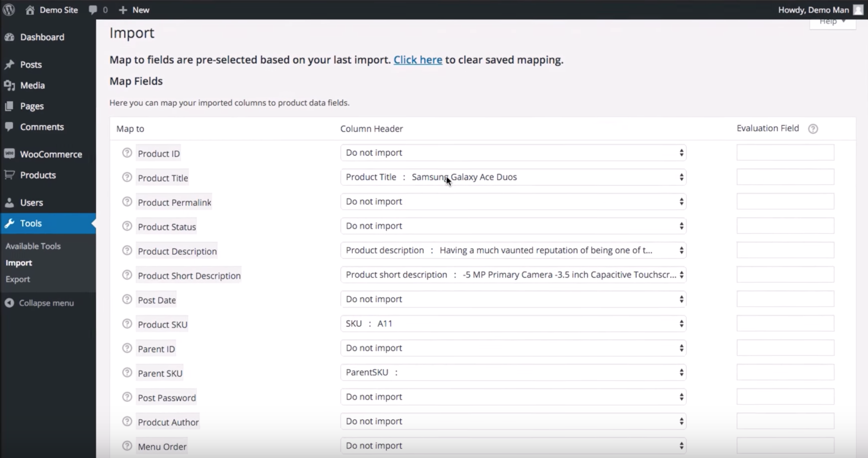The height and width of the screenshot is (458, 868).
Task: Click the Collapse menu option
Action: click(x=46, y=302)
